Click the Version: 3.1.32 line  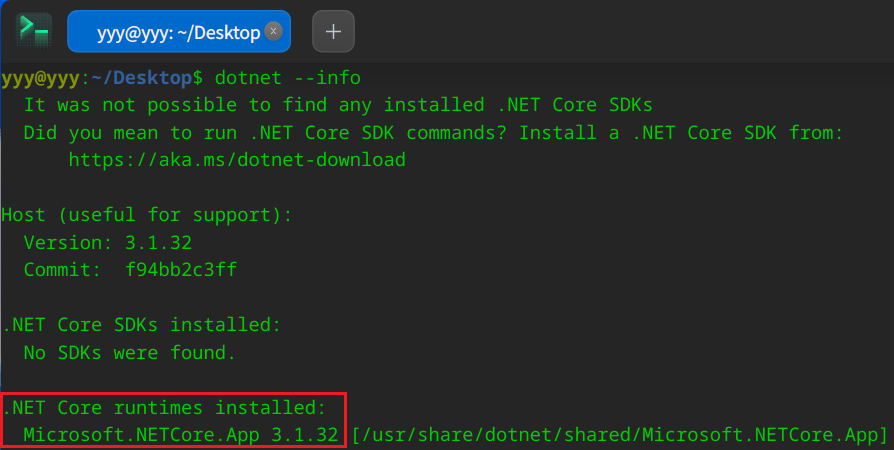point(108,242)
